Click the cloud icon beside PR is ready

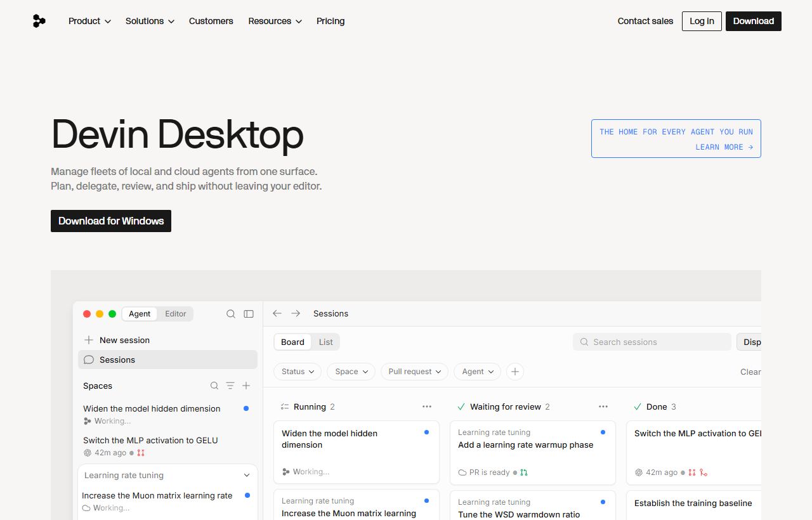click(x=462, y=472)
